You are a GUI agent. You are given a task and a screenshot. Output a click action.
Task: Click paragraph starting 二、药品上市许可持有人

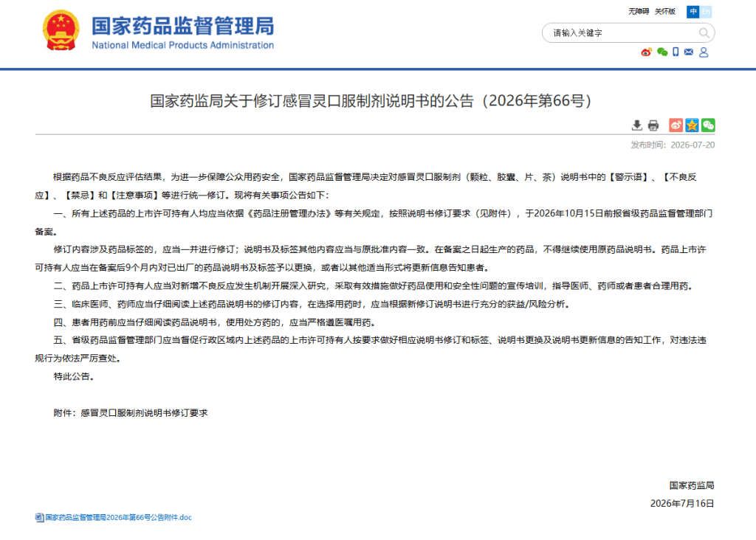374,286
